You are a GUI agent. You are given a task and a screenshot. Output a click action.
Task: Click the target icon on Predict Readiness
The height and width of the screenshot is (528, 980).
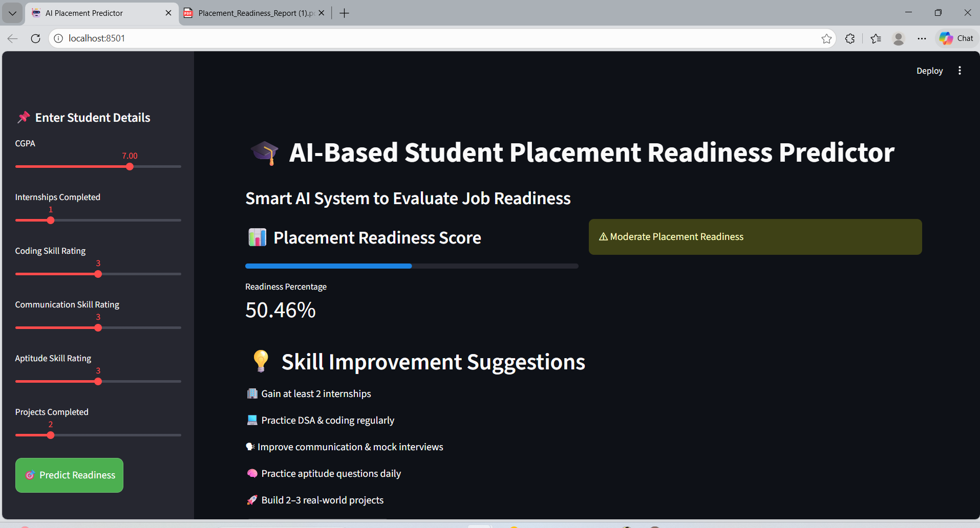30,475
